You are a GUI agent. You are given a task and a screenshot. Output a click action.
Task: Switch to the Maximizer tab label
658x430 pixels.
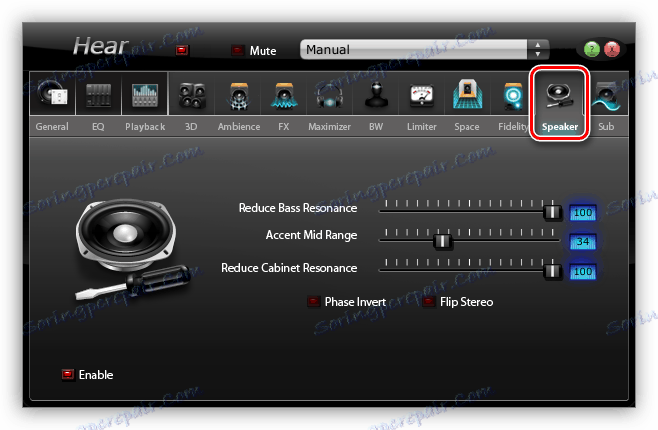(329, 127)
